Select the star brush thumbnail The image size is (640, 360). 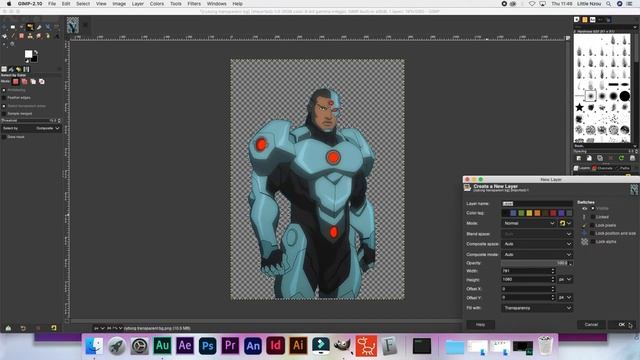(579, 108)
